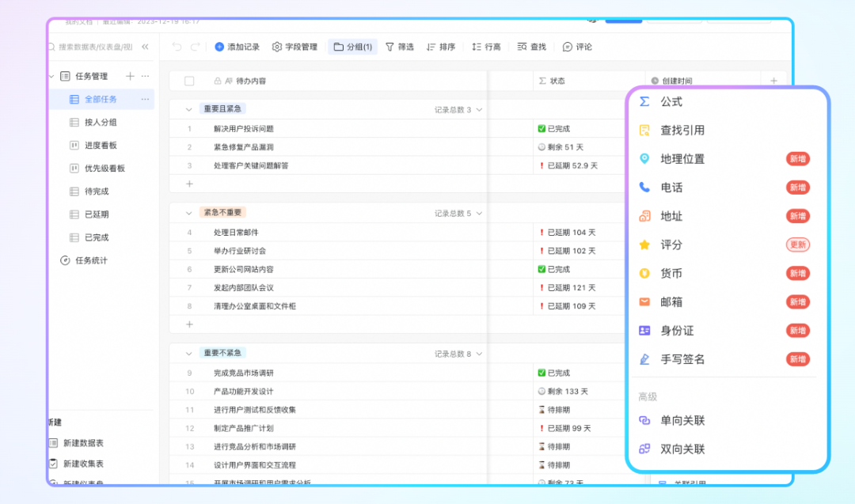Viewport: 855px width, 504px height.
Task: Select 地理位置 field type
Action: point(682,159)
